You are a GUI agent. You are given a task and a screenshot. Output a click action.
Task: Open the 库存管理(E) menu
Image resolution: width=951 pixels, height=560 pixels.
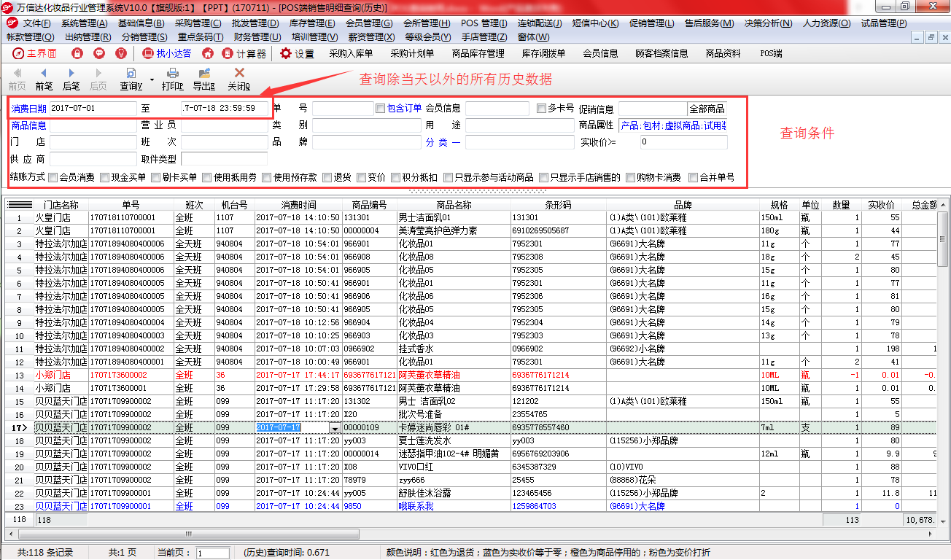coord(312,23)
